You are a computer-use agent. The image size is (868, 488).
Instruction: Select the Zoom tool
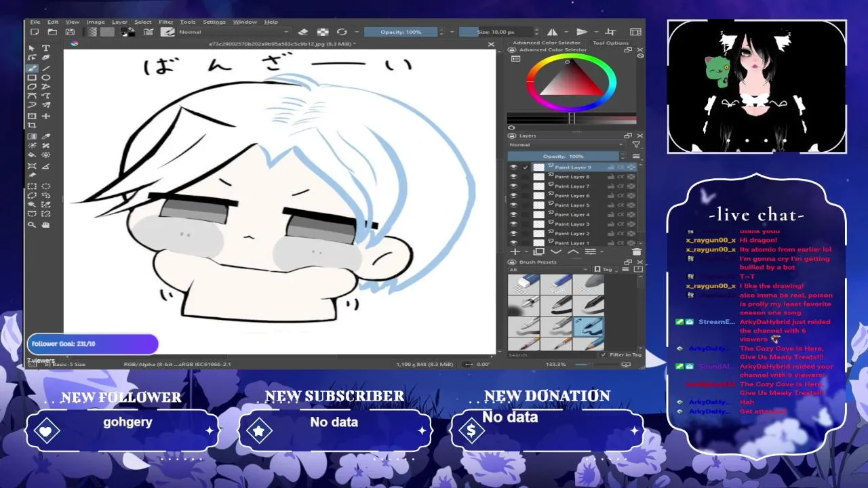click(32, 224)
